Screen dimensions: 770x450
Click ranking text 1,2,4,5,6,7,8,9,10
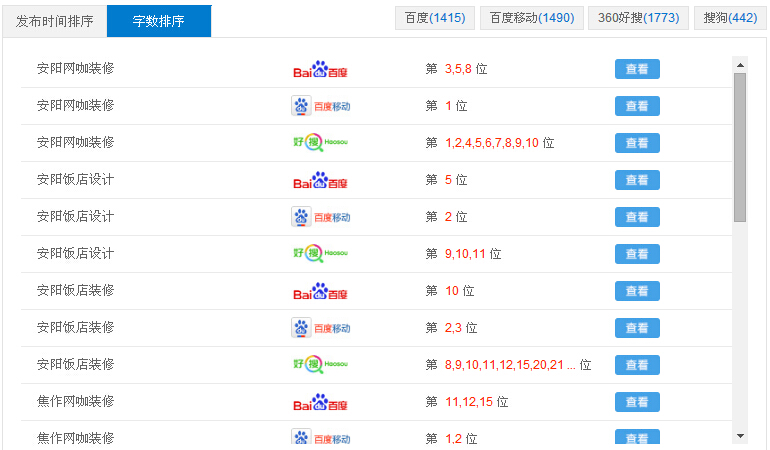tap(492, 143)
